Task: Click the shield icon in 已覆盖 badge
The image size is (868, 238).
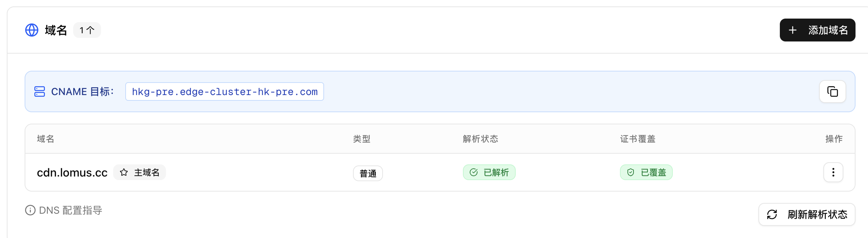Action: [x=631, y=172]
